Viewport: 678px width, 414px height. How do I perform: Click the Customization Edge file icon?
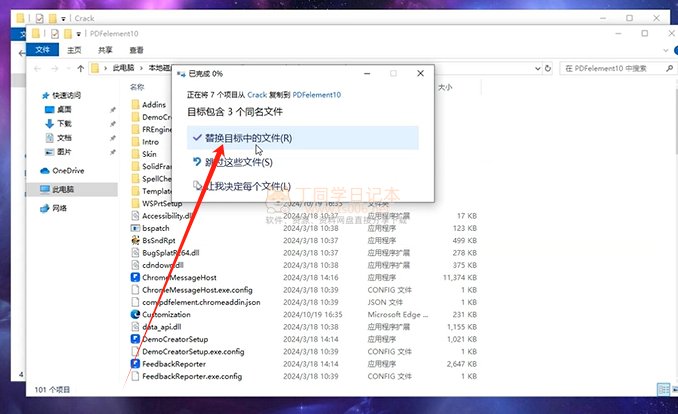click(135, 314)
